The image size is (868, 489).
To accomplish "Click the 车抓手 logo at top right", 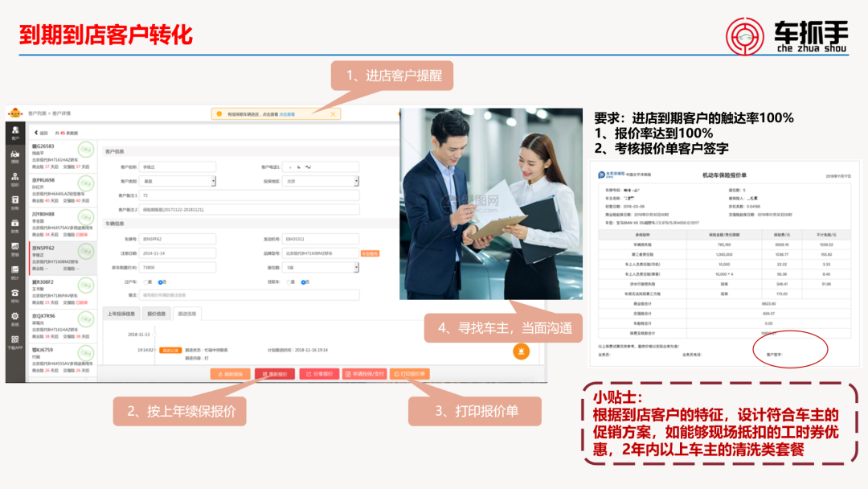I will (787, 35).
